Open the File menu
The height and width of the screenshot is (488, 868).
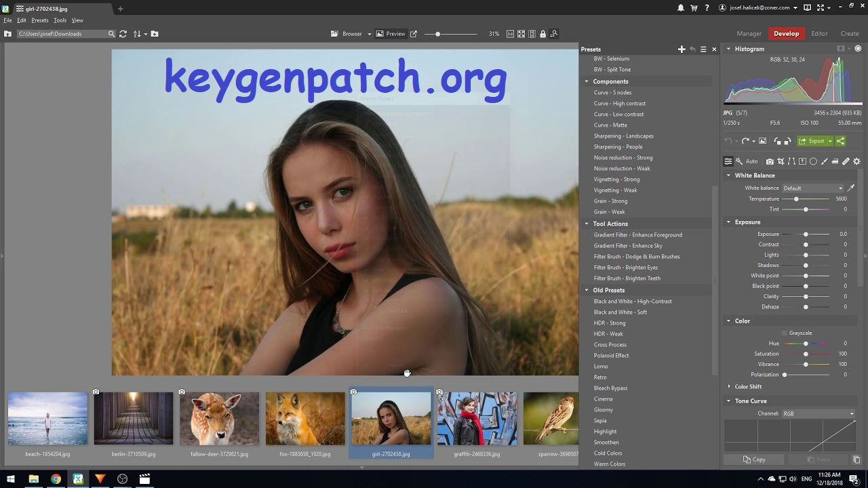[8, 20]
